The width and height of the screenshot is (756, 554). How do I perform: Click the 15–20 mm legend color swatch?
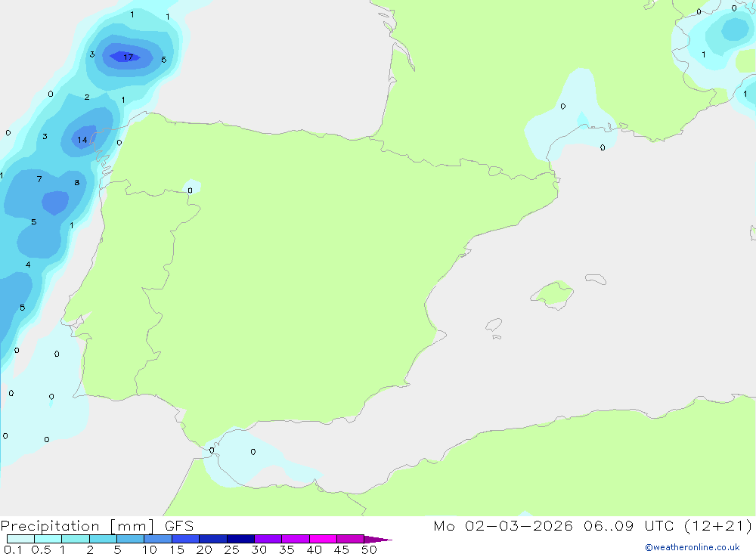pyautogui.click(x=185, y=539)
